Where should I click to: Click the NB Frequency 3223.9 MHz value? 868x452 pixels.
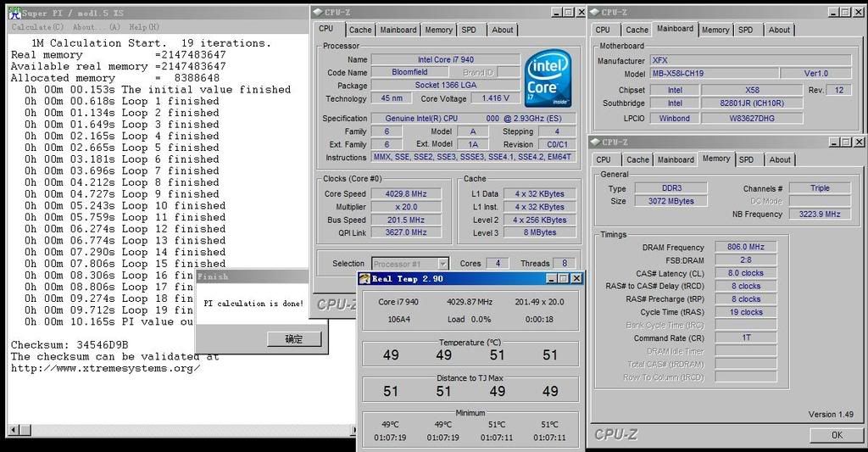[820, 214]
